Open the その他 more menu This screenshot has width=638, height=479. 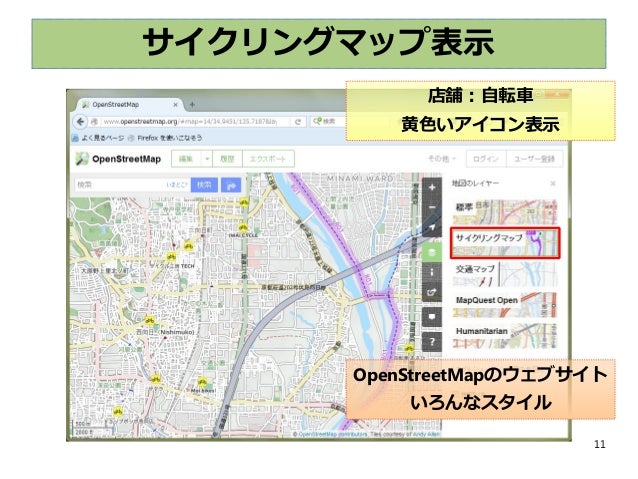441,158
